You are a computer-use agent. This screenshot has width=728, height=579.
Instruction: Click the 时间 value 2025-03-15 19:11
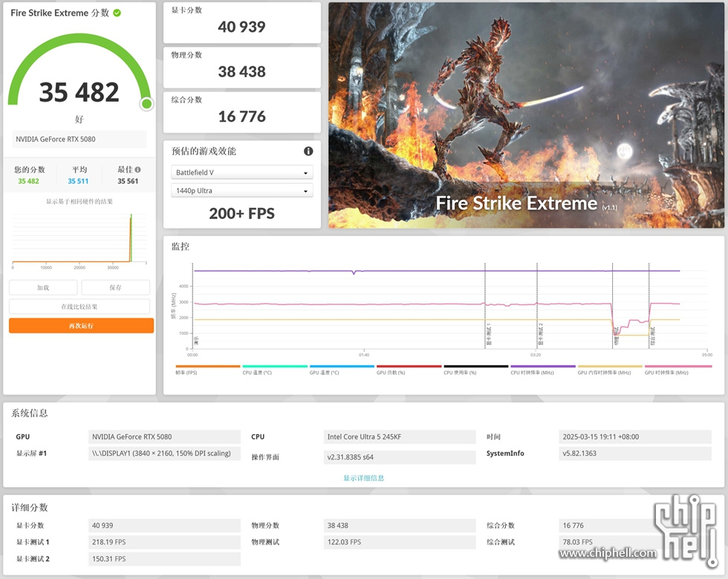[x=635, y=437]
